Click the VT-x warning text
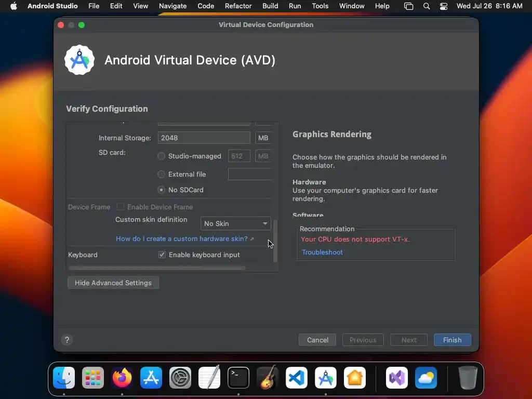The height and width of the screenshot is (399, 532). coord(355,239)
